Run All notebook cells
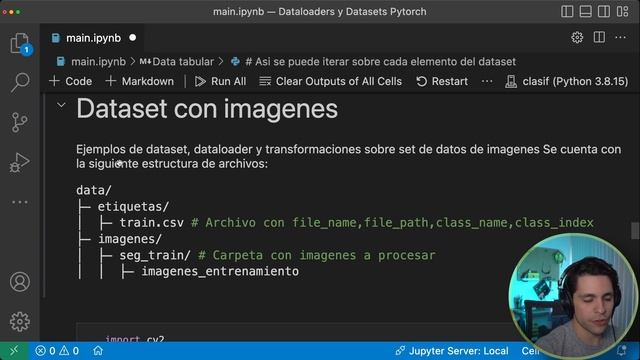 pyautogui.click(x=220, y=81)
